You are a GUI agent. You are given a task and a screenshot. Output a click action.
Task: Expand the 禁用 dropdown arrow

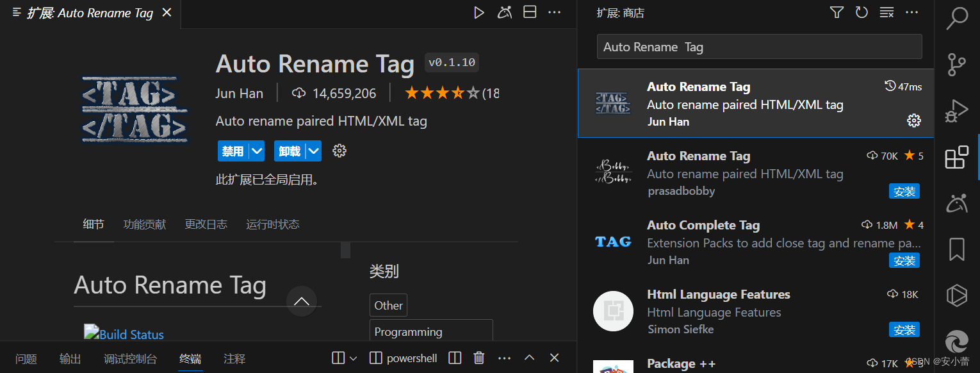point(257,151)
